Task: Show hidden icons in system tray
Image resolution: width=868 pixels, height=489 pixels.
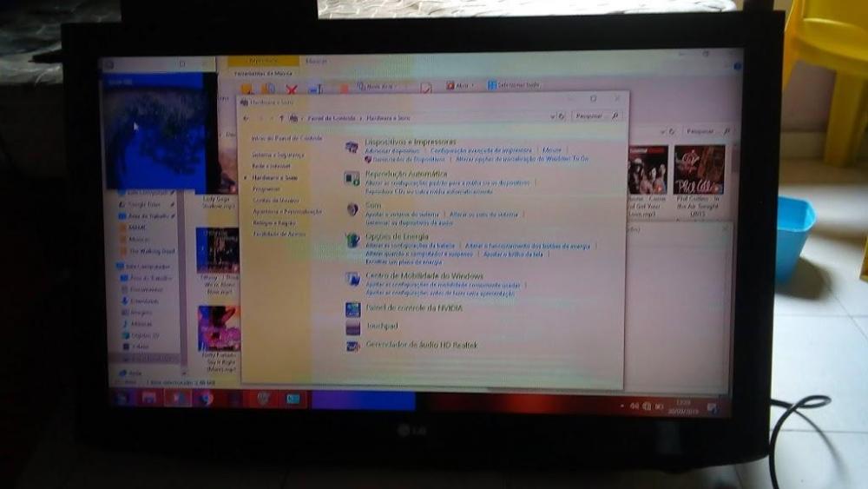Action: tap(622, 406)
